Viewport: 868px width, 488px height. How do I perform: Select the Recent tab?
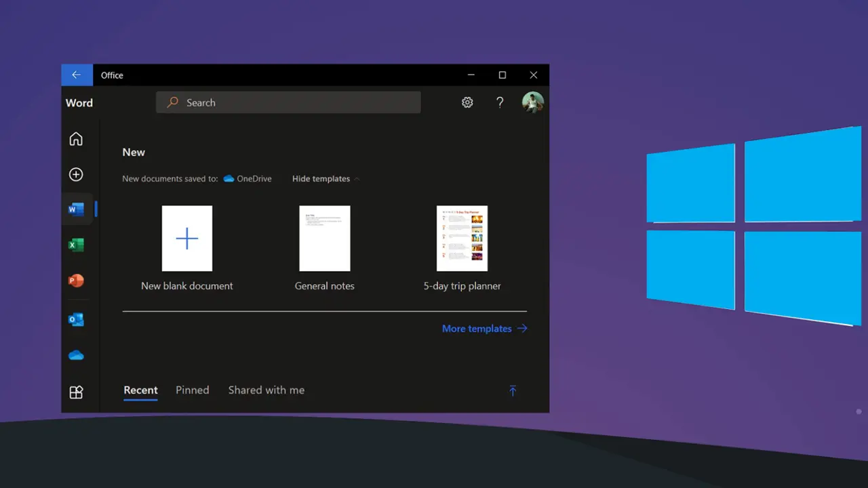click(140, 390)
